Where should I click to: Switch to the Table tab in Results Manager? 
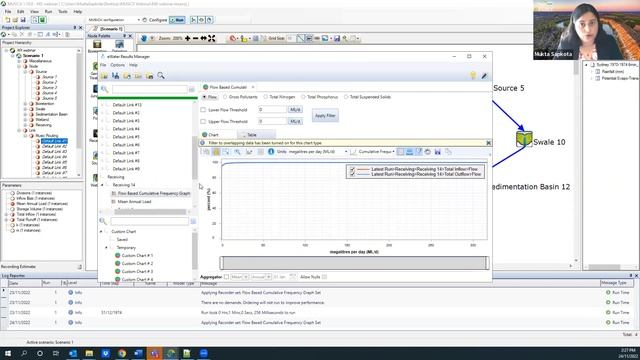point(256,135)
